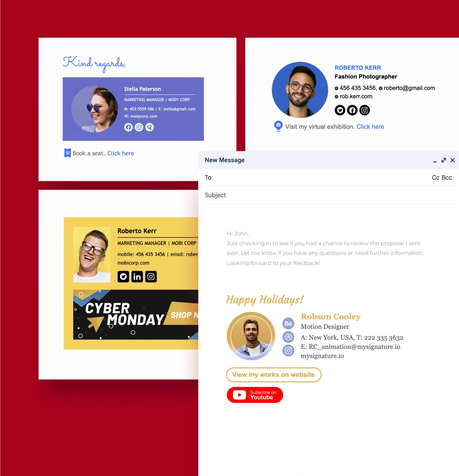Image resolution: width=459 pixels, height=476 pixels.
Task: Click the Instagram icon on Roberto Kerr's signature
Action: (x=365, y=110)
